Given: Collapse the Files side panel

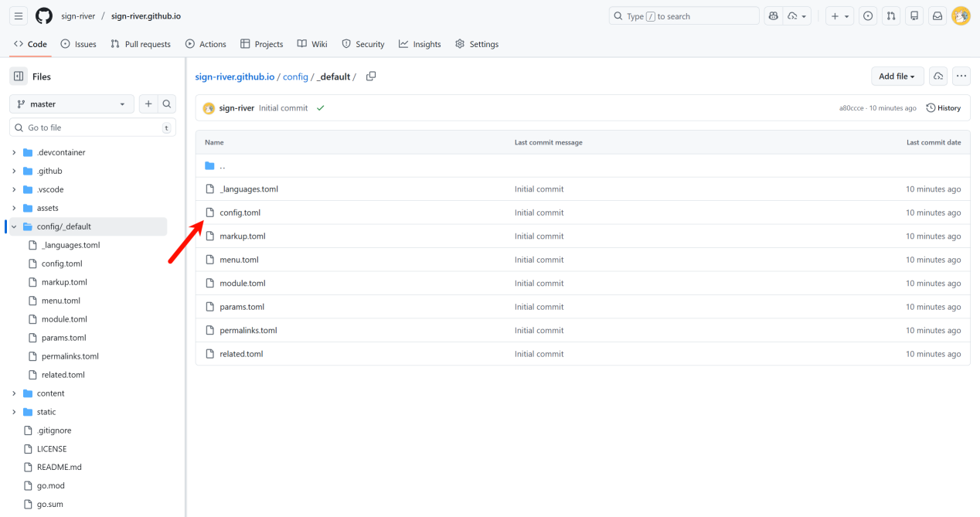Looking at the screenshot, I should (19, 77).
